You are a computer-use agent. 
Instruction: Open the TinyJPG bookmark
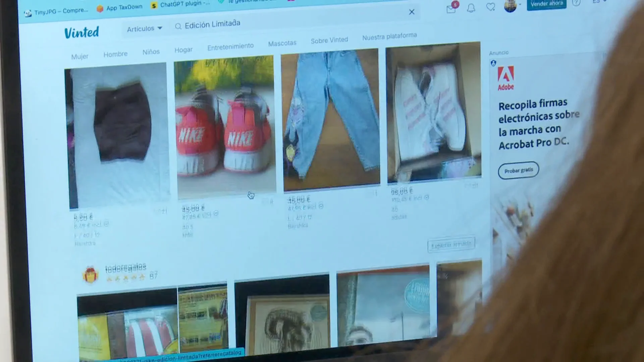[x=56, y=12]
